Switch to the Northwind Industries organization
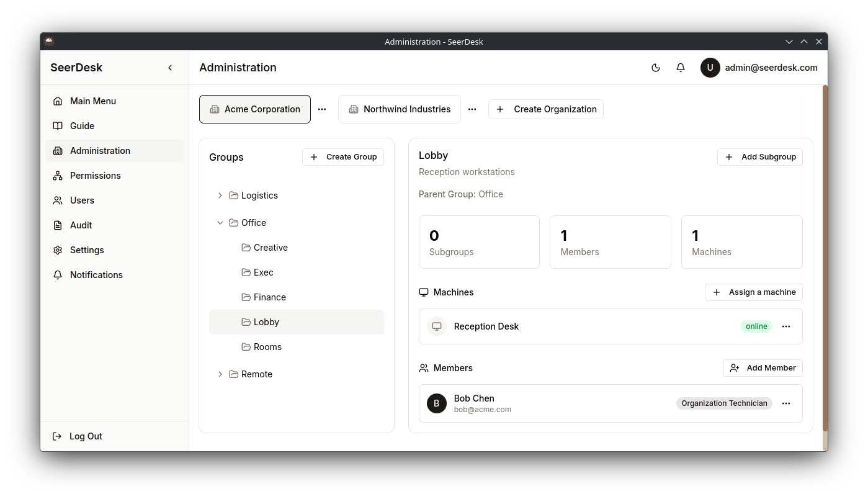868x499 pixels. [x=399, y=109]
